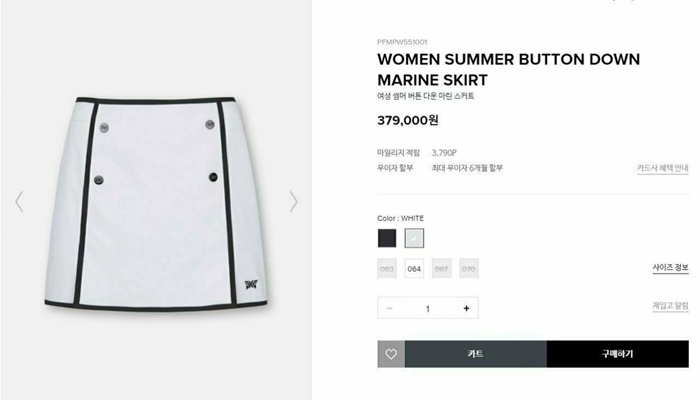
Task: Choose size 067 option
Action: coord(442,269)
